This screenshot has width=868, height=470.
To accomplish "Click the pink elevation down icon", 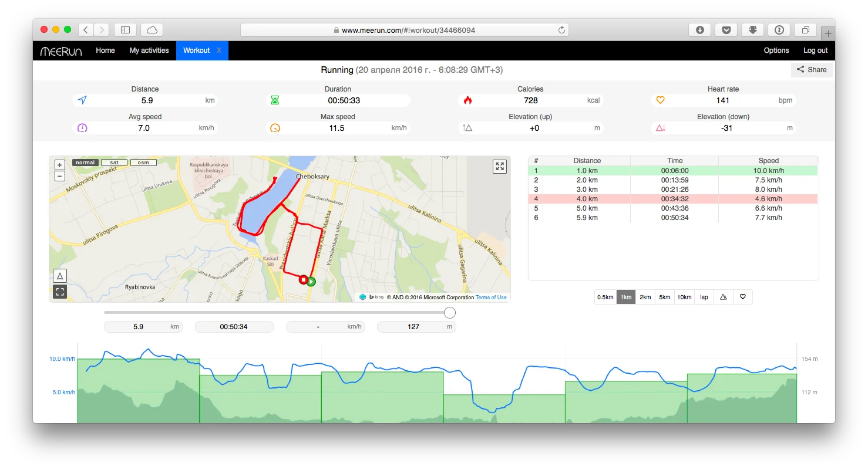I will coord(660,128).
